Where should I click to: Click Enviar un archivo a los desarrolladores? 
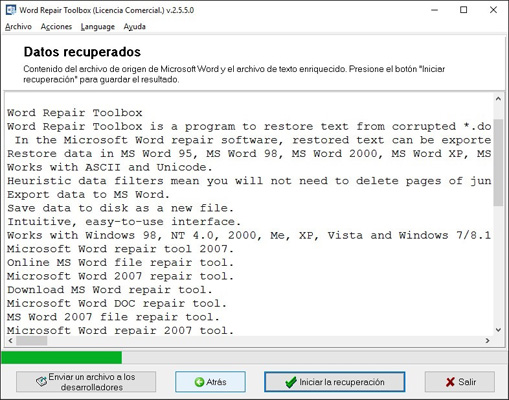click(86, 382)
